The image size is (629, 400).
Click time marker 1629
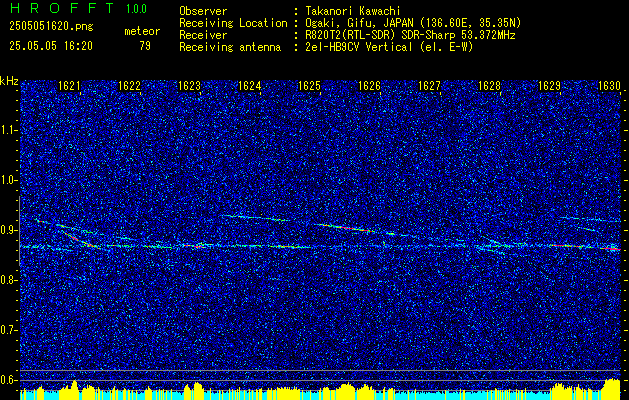(x=550, y=85)
